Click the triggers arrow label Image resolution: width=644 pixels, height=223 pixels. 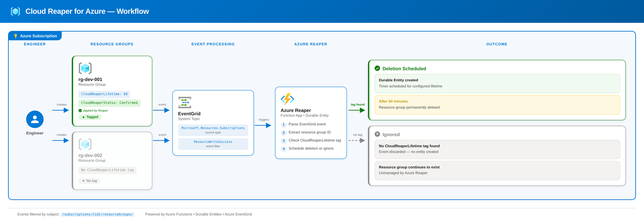[264, 120]
